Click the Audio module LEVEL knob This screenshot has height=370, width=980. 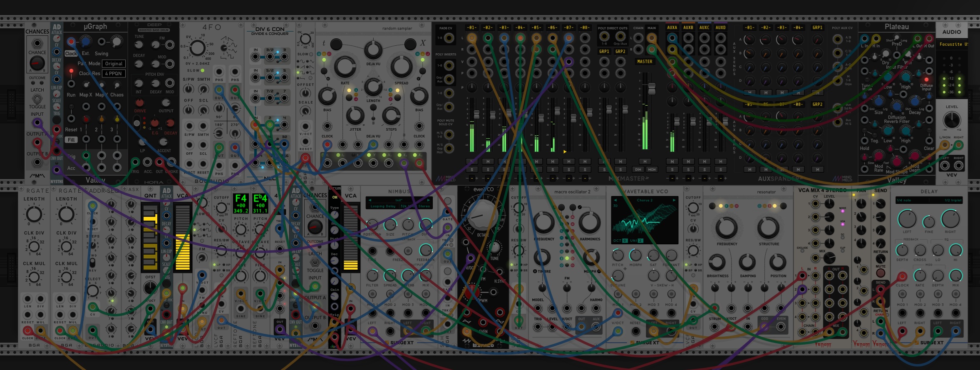coord(952,120)
